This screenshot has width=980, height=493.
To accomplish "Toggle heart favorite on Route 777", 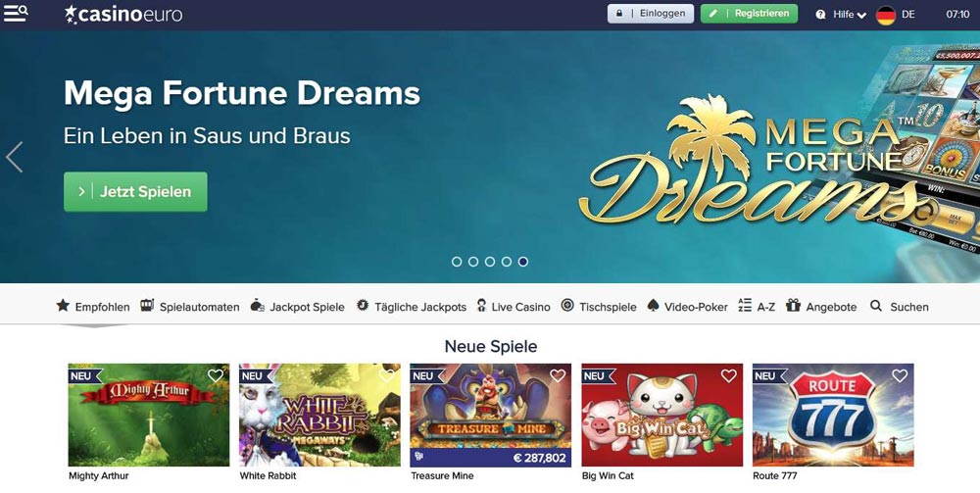I will click(900, 375).
